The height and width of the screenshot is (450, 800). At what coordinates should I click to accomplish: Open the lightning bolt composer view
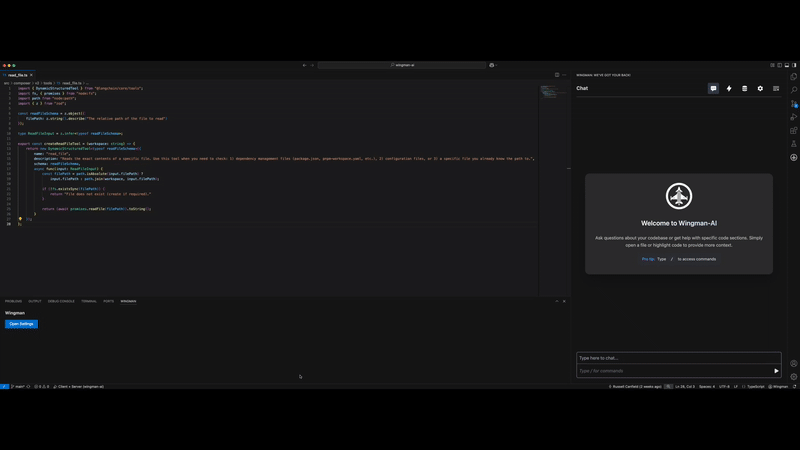[x=729, y=88]
